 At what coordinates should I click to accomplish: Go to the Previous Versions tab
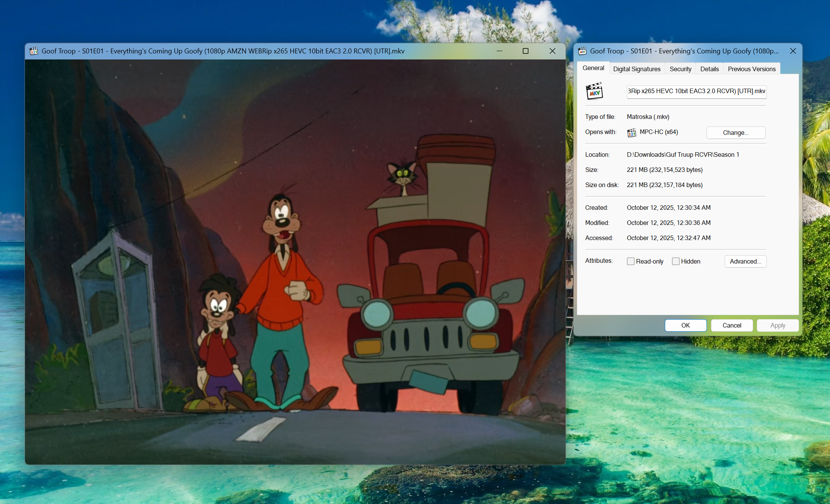click(751, 69)
